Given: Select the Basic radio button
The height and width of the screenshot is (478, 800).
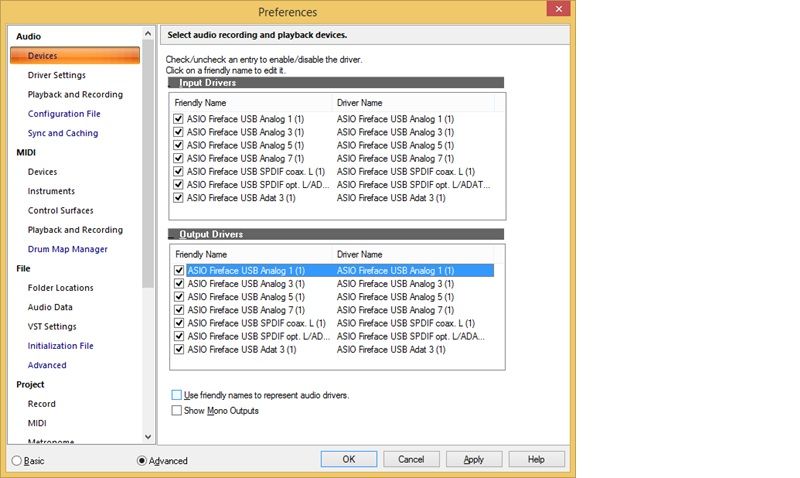Looking at the screenshot, I should 17,461.
